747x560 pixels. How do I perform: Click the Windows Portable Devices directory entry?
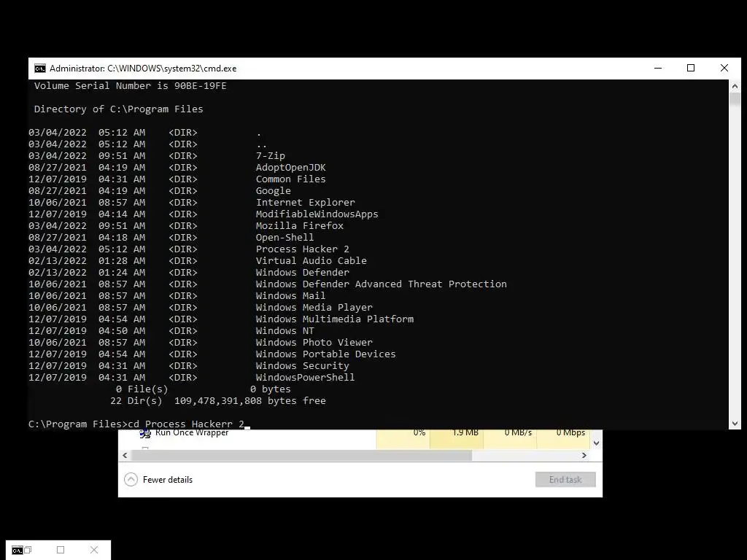[x=326, y=354]
